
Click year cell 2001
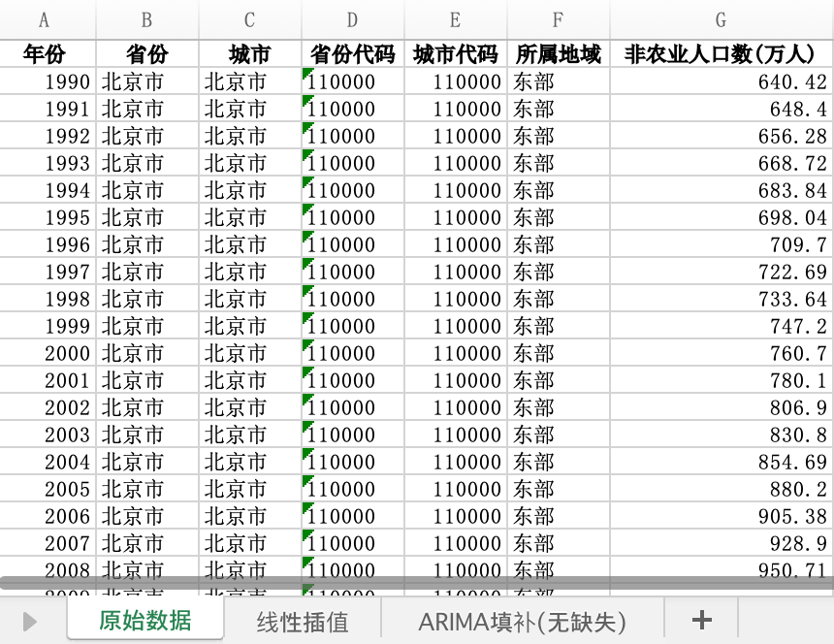(48, 379)
